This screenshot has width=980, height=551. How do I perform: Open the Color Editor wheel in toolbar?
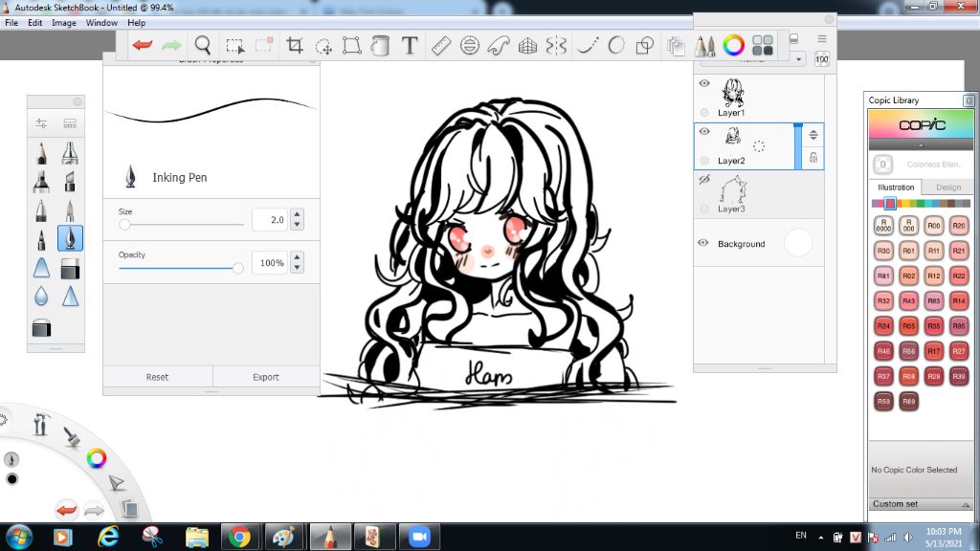coord(734,45)
